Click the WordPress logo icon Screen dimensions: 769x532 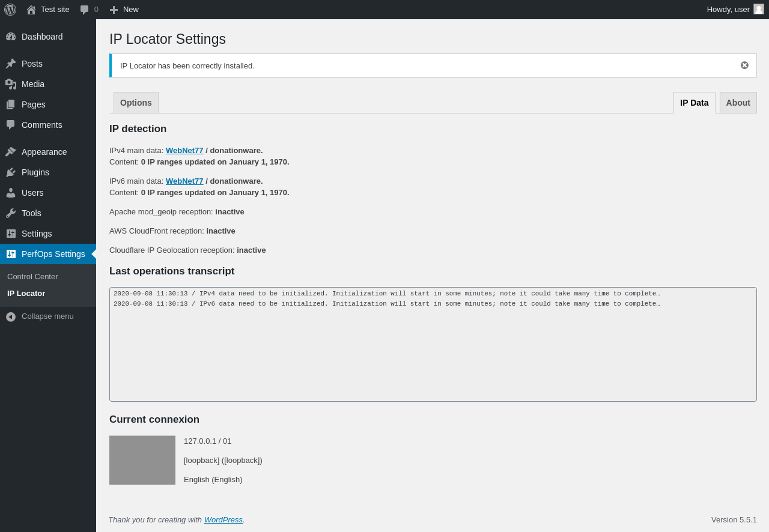[10, 10]
